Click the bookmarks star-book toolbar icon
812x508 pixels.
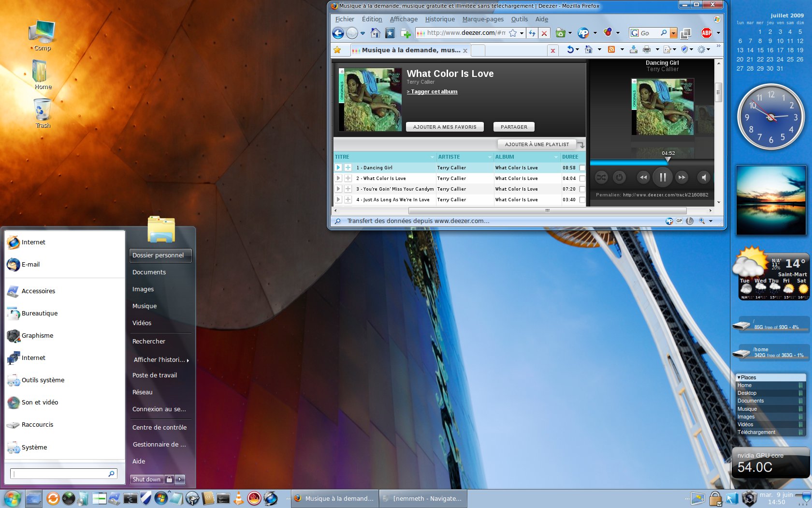pos(390,33)
